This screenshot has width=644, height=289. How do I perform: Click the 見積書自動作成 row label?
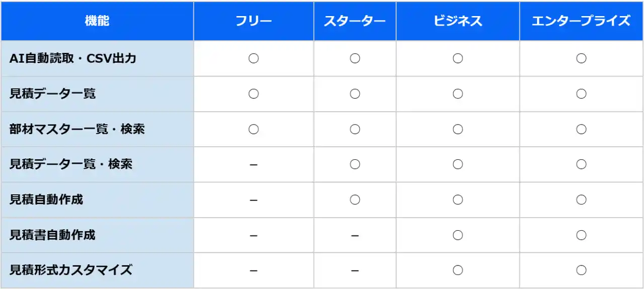52,235
